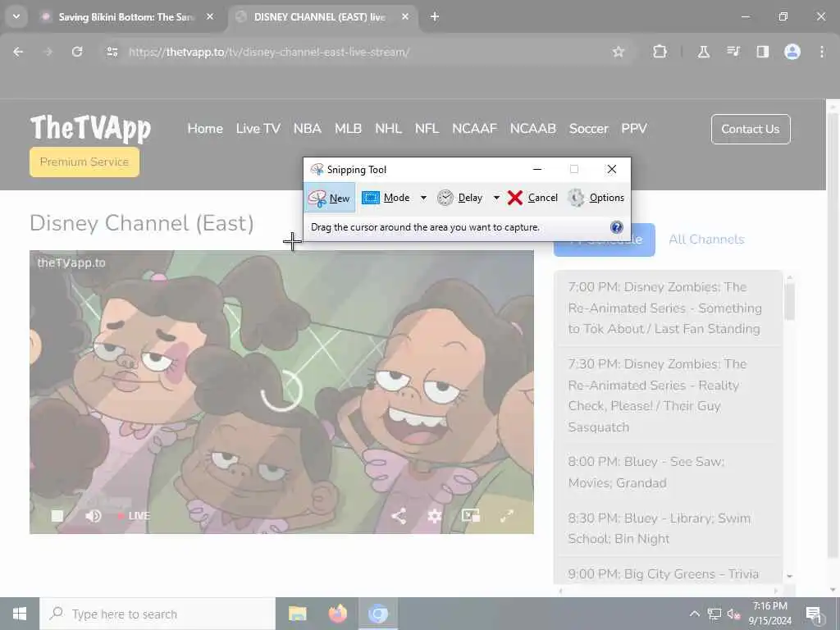Open Snipping Tool Options
Viewport: 840px width, 630px height.
pos(596,198)
